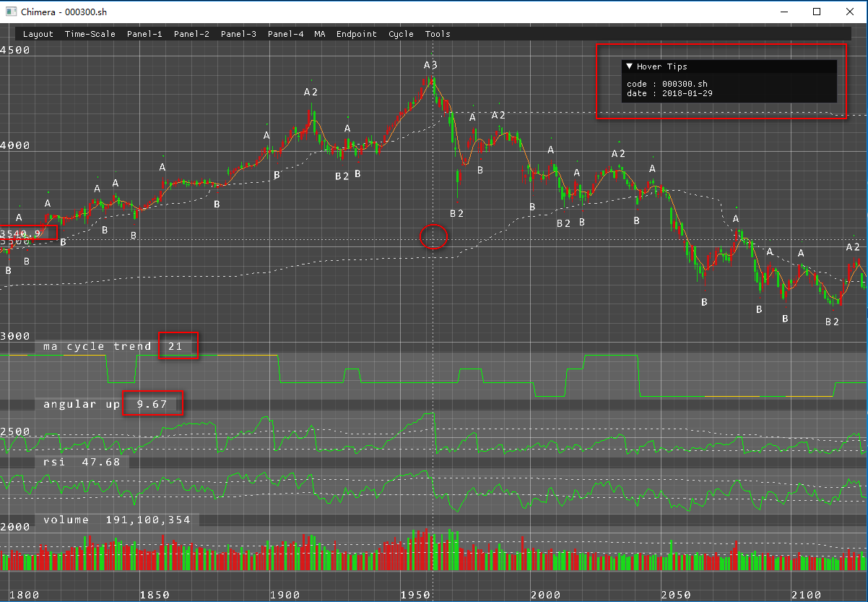Screen dimensions: 868x602
Task: Open the Panel-1 menu
Action: pos(144,34)
